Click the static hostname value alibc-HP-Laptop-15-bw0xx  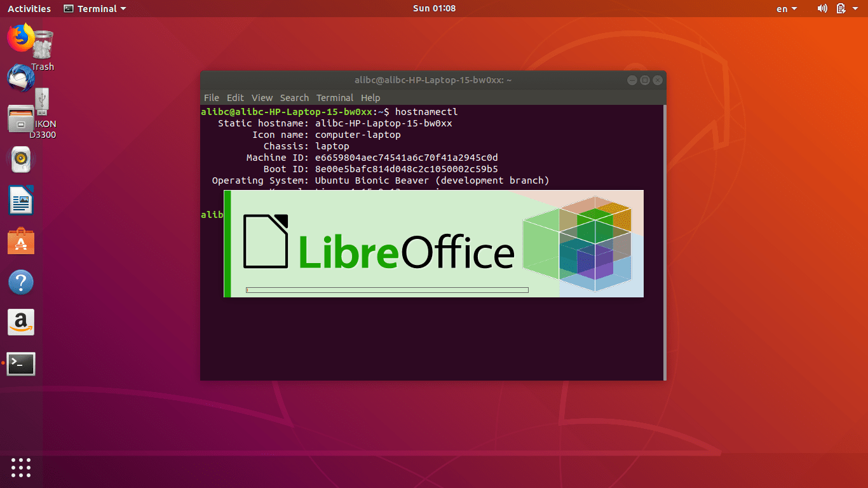pos(384,123)
